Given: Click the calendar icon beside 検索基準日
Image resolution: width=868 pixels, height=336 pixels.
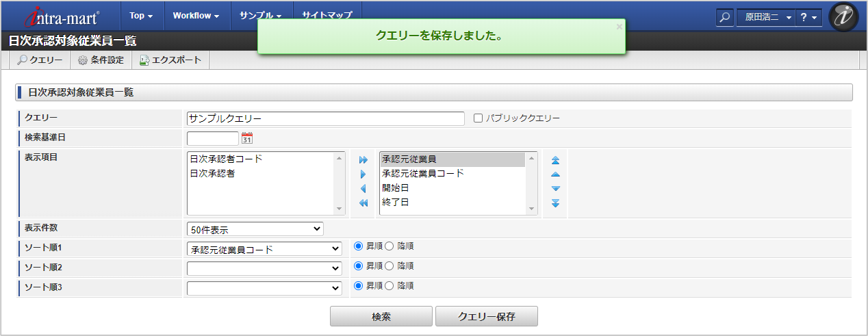Looking at the screenshot, I should (x=247, y=138).
